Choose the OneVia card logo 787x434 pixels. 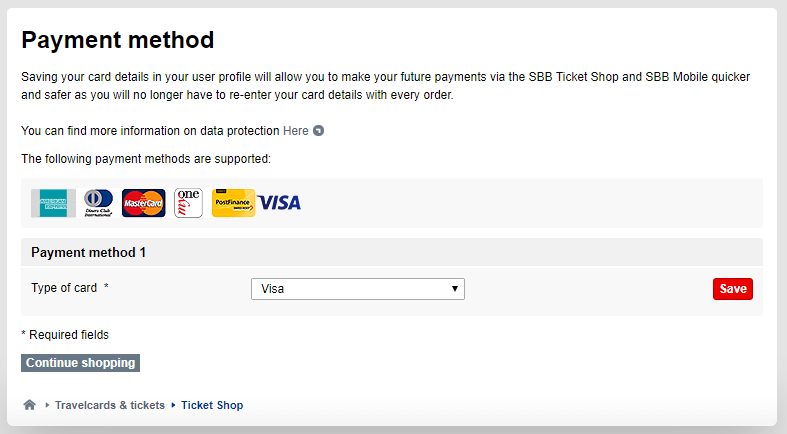coord(188,203)
